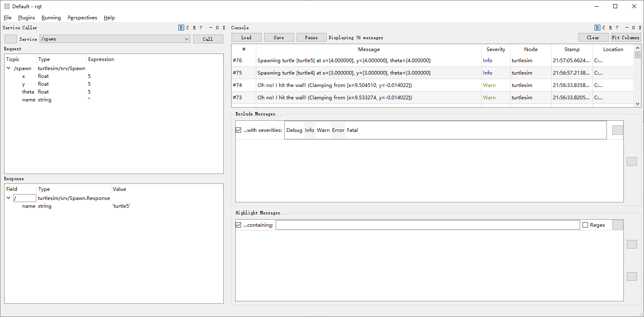Toggle the severities filter checkbox in Exclude Messages
Screen dimensions: 644x317
pyautogui.click(x=238, y=130)
